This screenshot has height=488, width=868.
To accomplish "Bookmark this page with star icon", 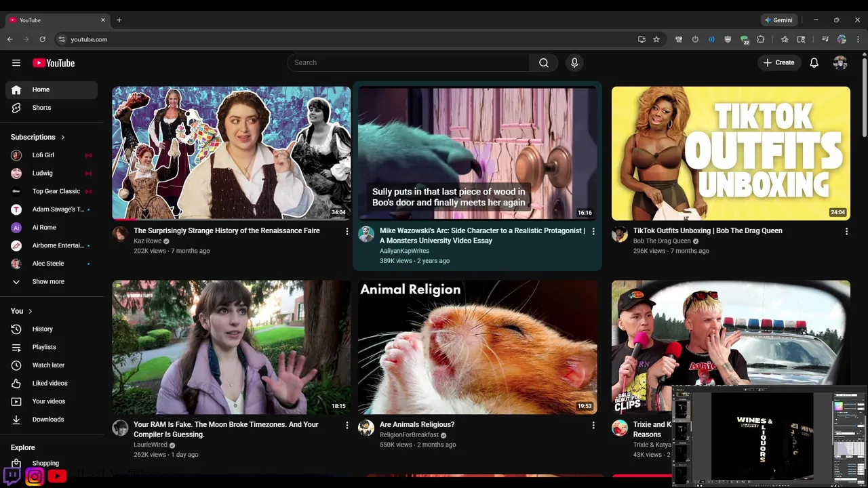I will tap(656, 39).
